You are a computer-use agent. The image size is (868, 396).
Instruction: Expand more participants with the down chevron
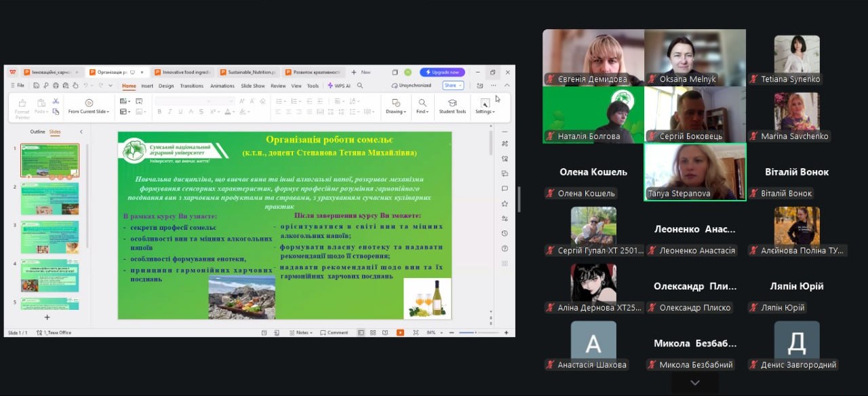coord(694,382)
